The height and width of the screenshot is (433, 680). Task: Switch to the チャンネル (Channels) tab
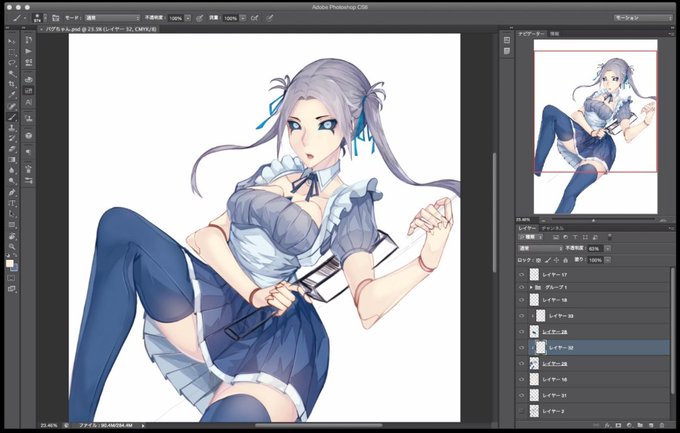[x=553, y=228]
